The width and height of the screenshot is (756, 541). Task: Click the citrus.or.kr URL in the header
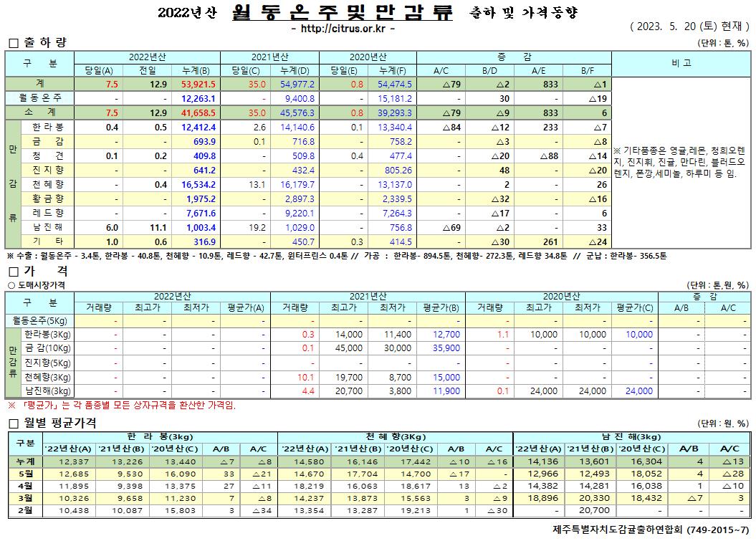click(x=343, y=29)
